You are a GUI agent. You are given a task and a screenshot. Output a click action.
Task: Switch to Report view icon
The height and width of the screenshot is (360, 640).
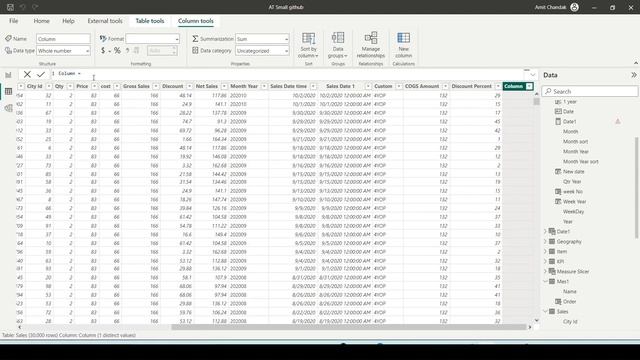8,75
